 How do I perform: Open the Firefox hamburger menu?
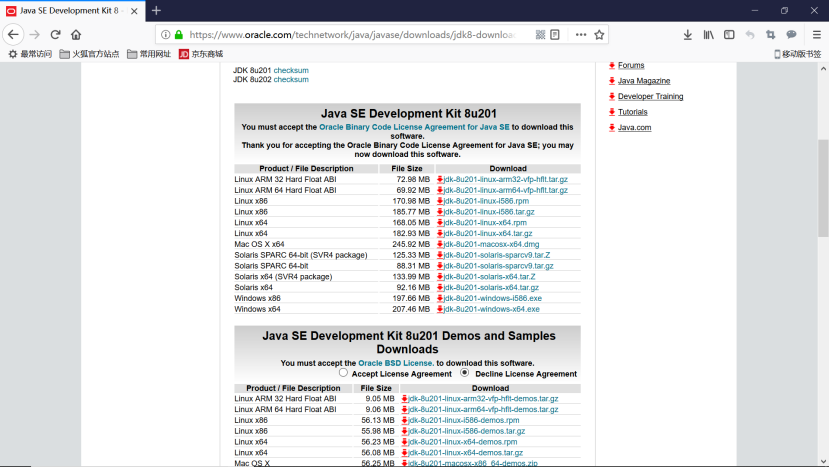pyautogui.click(x=817, y=35)
